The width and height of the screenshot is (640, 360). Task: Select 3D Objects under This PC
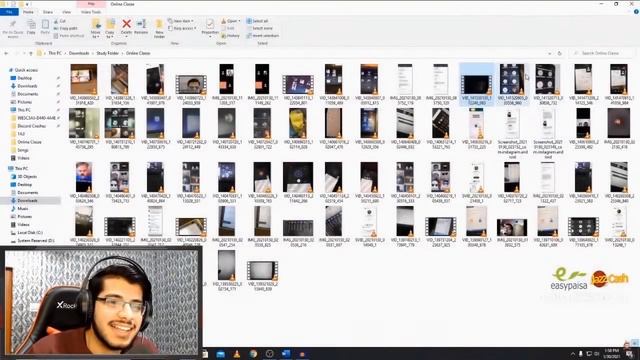[x=27, y=176]
